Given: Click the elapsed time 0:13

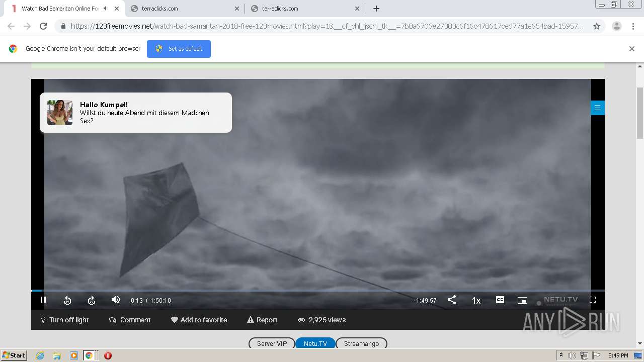Looking at the screenshot, I should 137,301.
